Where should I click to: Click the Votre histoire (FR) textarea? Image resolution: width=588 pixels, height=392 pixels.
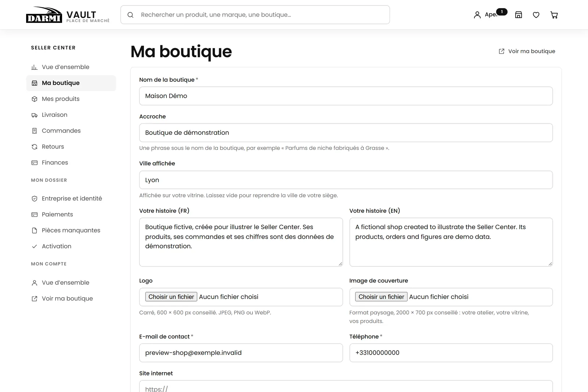pos(241,242)
